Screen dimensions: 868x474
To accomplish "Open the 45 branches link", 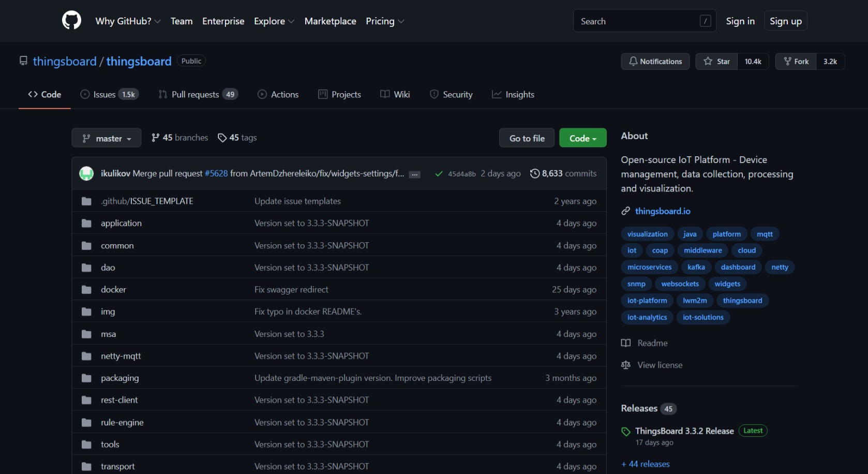I will pos(179,138).
